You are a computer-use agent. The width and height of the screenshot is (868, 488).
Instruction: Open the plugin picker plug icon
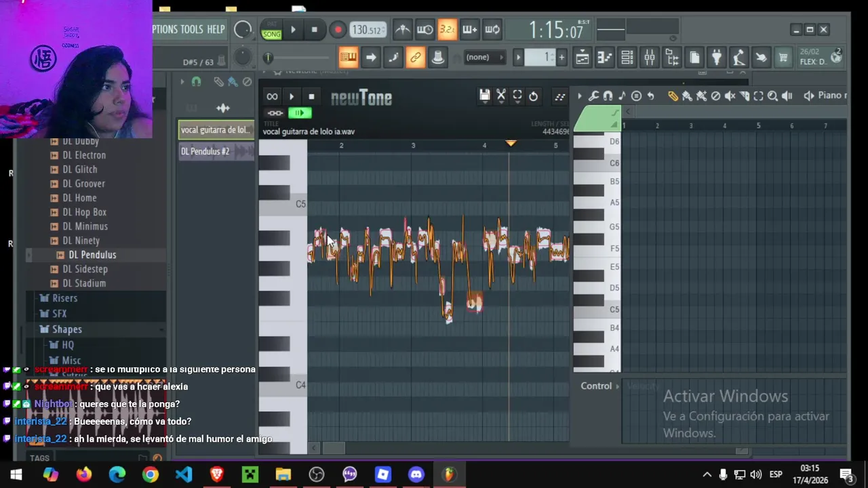coord(716,58)
